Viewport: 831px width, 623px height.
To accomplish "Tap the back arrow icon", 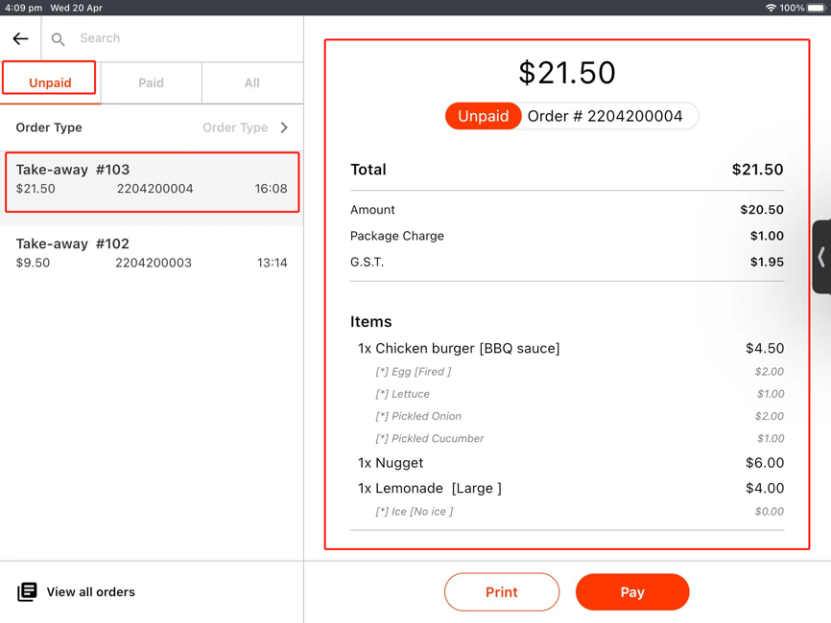I will [20, 39].
